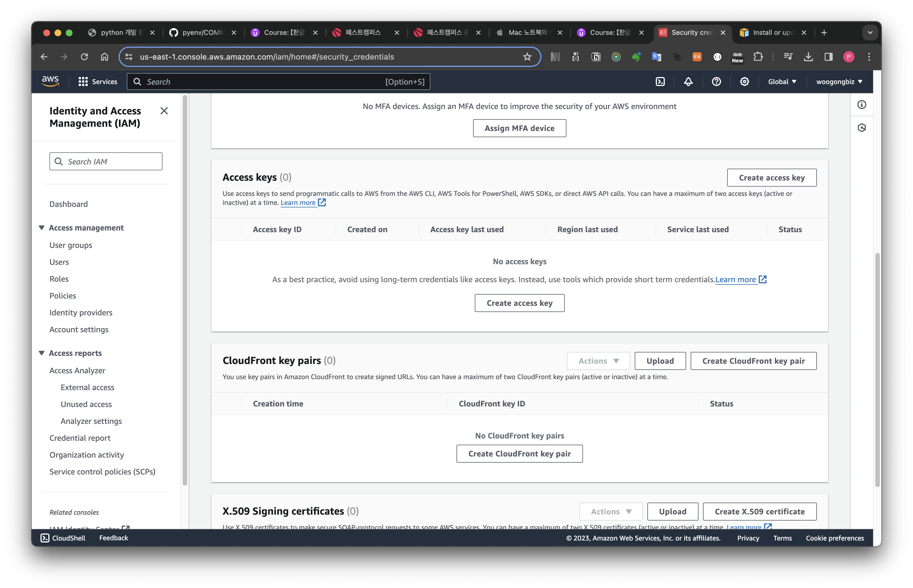
Task: Click the AWS logo home icon
Action: [50, 81]
